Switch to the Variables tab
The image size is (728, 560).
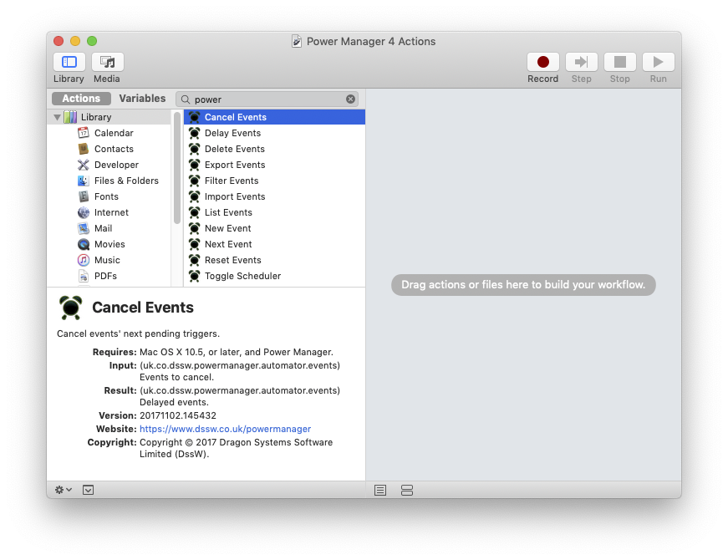(142, 99)
